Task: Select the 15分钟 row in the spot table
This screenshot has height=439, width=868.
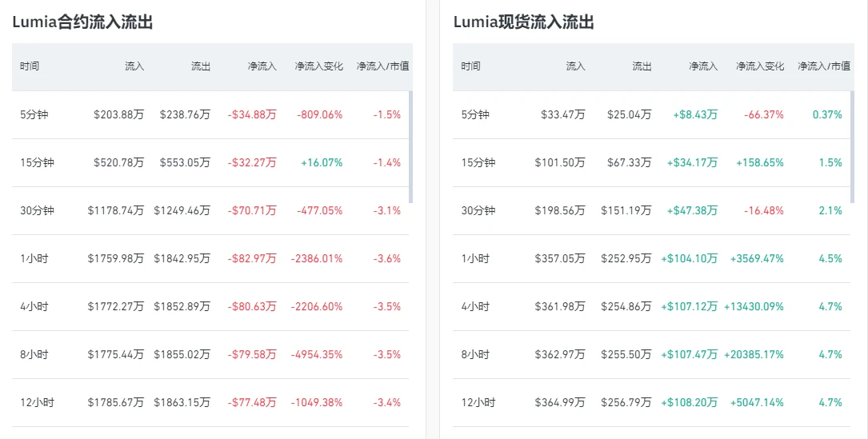Action: [651, 163]
